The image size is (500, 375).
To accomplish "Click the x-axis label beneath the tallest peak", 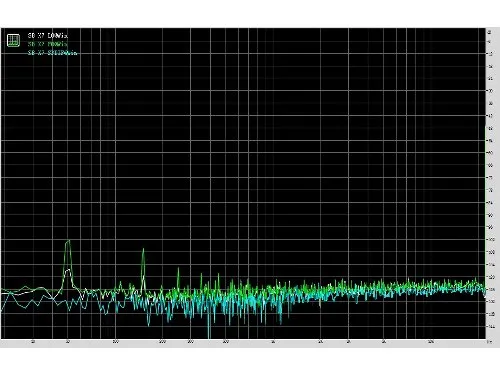I will click(x=68, y=342).
